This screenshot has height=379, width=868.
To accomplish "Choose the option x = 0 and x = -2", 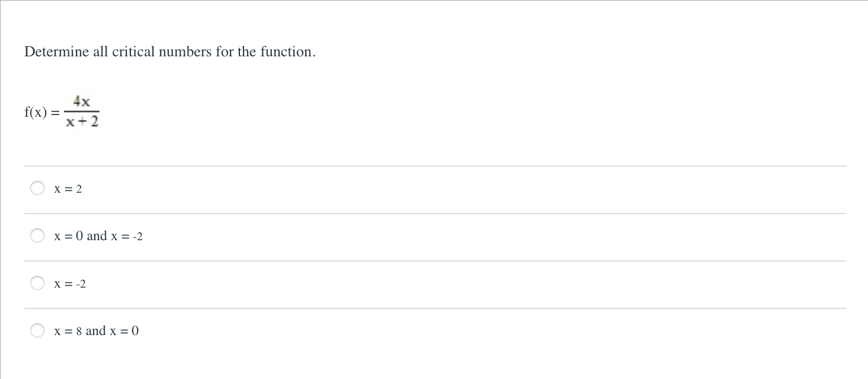I will point(37,235).
